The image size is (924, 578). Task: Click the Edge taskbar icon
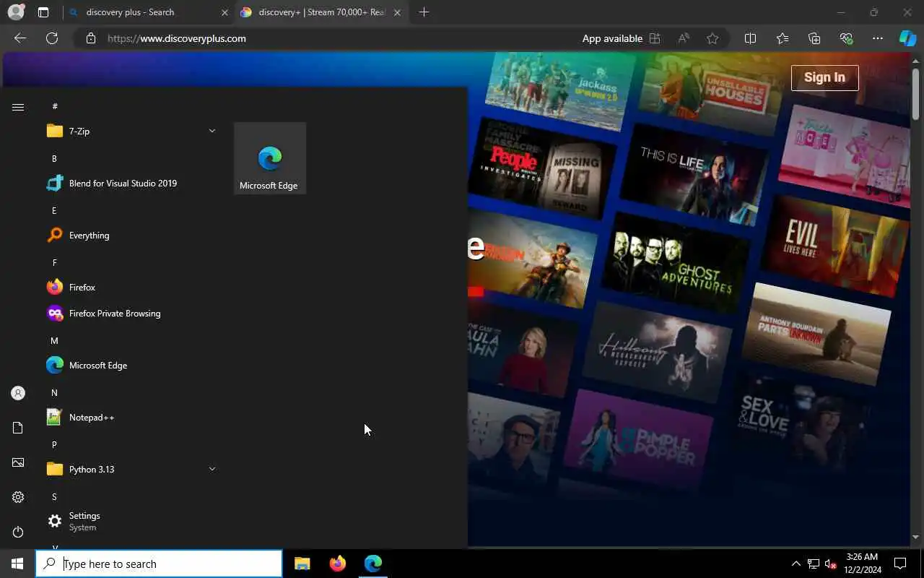tap(372, 564)
